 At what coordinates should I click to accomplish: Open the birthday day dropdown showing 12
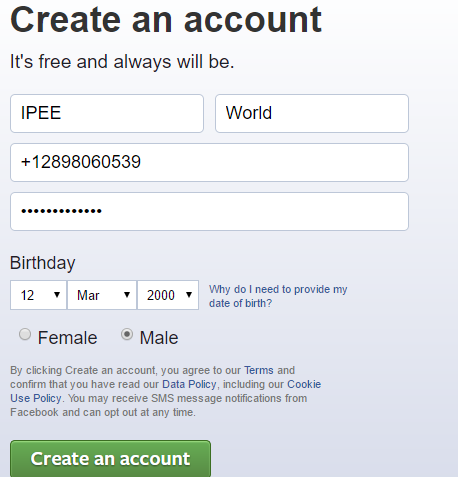38,295
